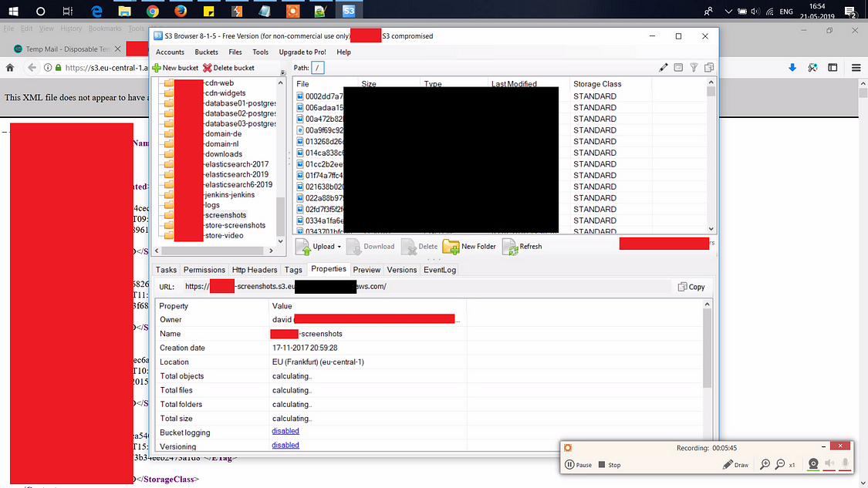Select the jenkins-jenkins bucket
Screen dimensions: 868x488
[230, 195]
